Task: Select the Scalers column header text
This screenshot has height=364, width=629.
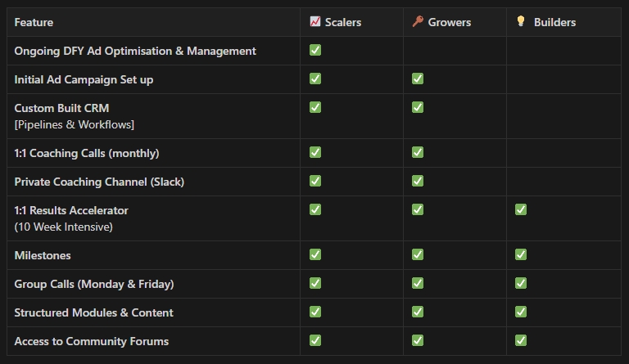Action: pos(343,22)
